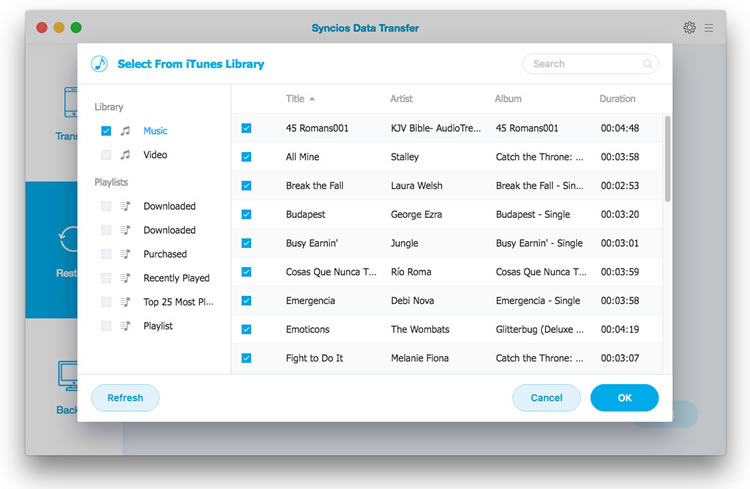Click playlist icon beside Recently Played
The width and height of the screenshot is (750, 489).
click(125, 278)
